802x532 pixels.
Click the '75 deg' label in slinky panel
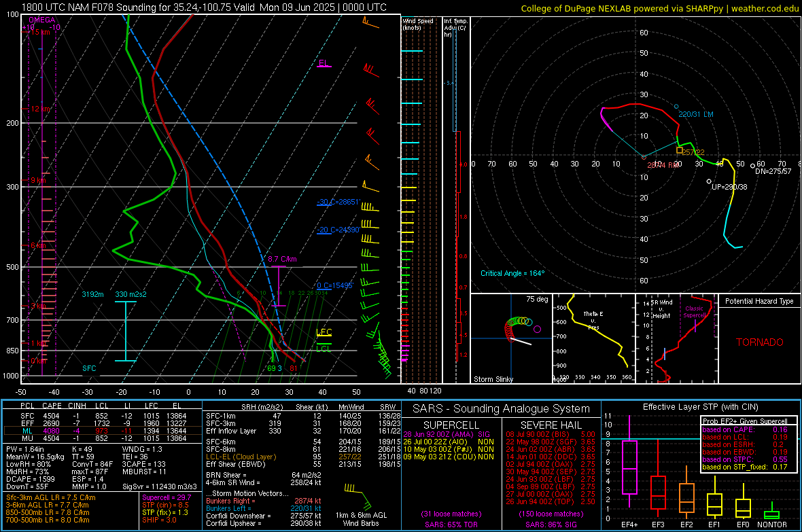tap(537, 299)
